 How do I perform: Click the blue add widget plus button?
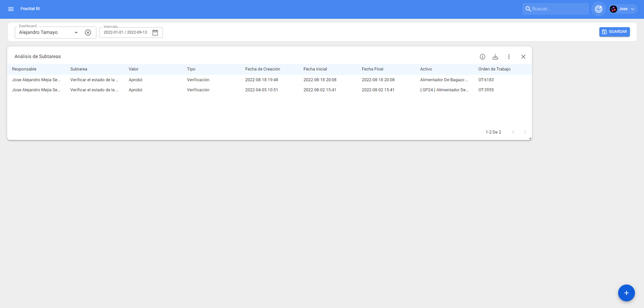point(626,293)
